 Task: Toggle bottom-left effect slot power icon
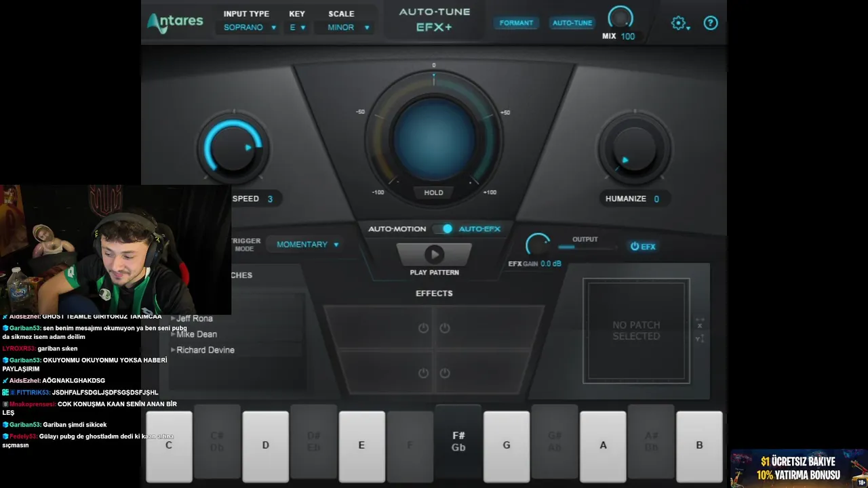point(423,373)
